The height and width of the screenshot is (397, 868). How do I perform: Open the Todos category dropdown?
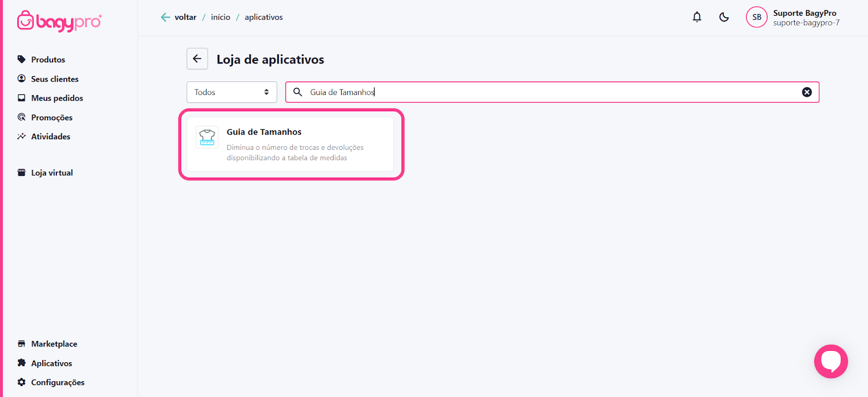232,92
